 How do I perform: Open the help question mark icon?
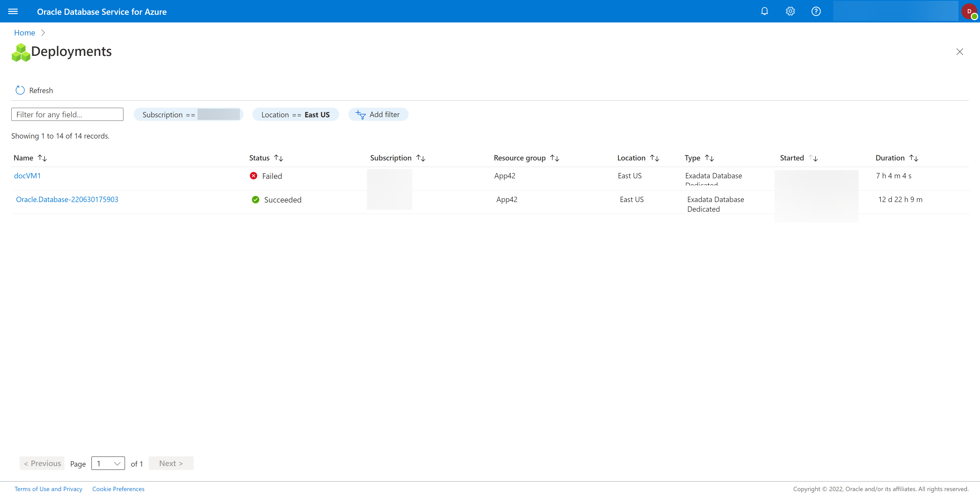point(816,11)
